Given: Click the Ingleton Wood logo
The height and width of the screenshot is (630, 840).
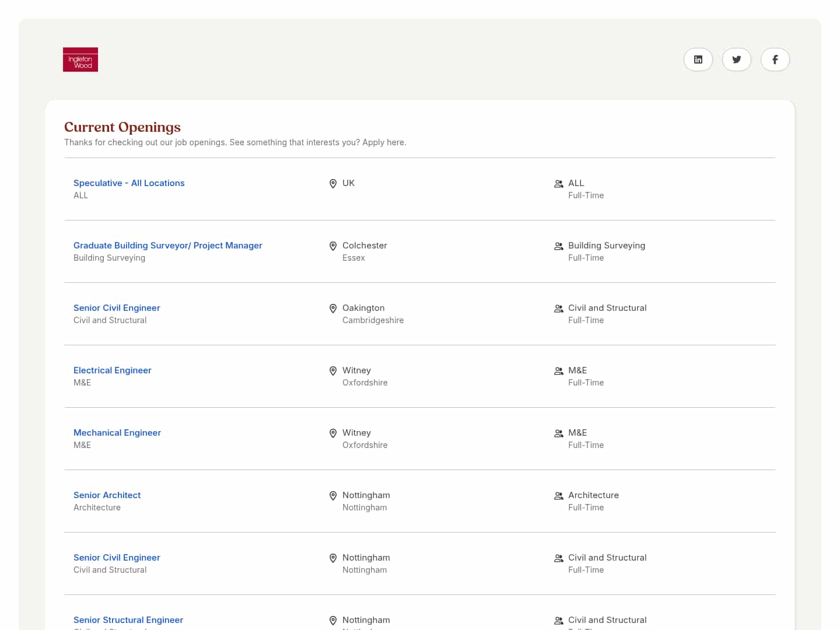Looking at the screenshot, I should coord(80,60).
